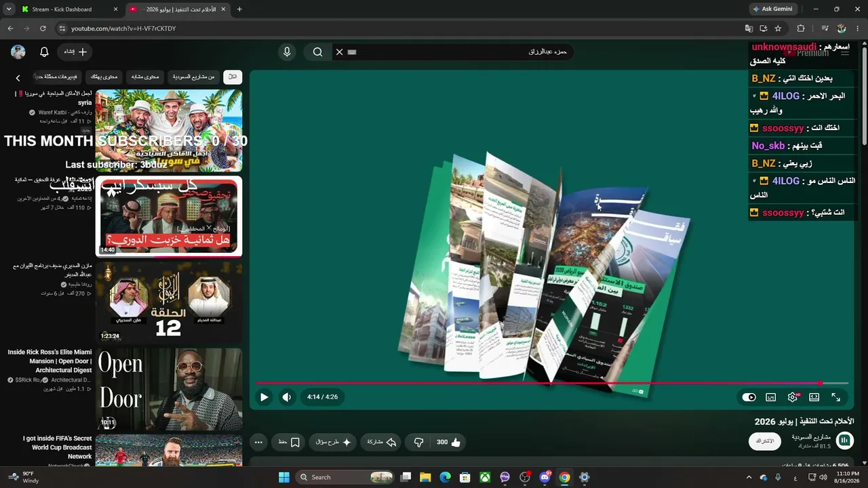868x488 pixels.
Task: Start voice search with microphone
Action: [x=287, y=52]
